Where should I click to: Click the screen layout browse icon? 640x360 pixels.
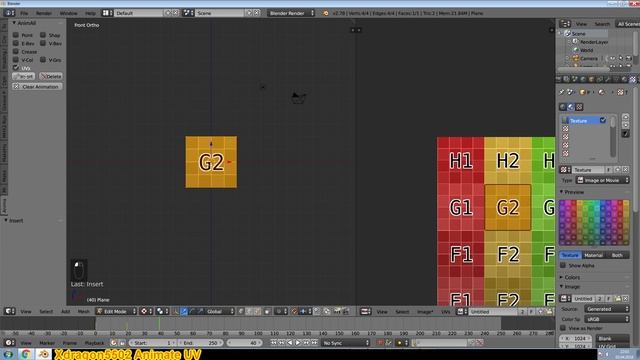click(x=107, y=13)
